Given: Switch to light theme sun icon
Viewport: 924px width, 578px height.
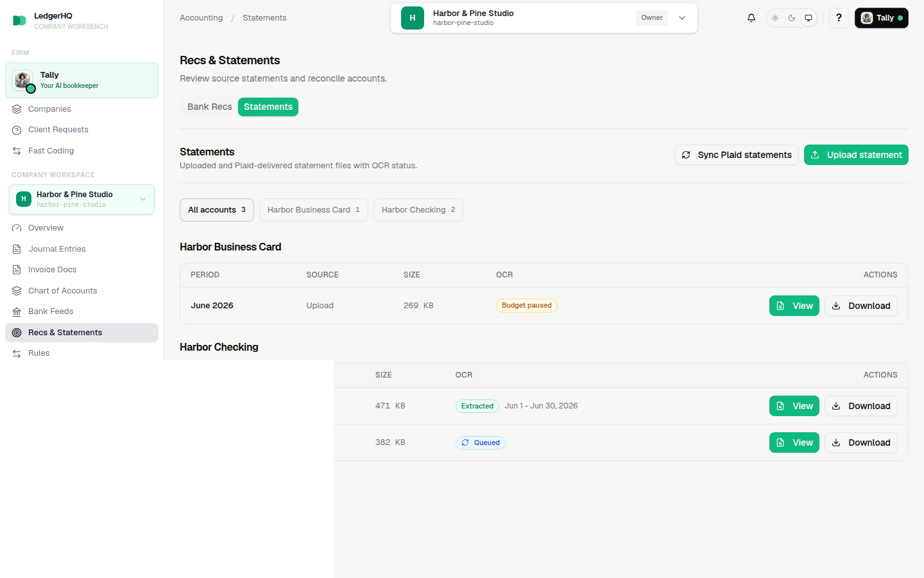Looking at the screenshot, I should (775, 18).
